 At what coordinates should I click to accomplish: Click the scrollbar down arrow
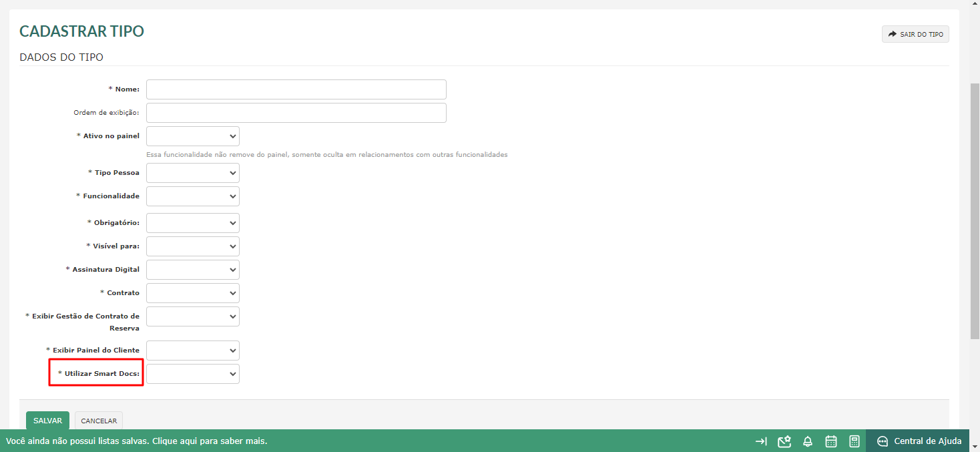(975, 446)
